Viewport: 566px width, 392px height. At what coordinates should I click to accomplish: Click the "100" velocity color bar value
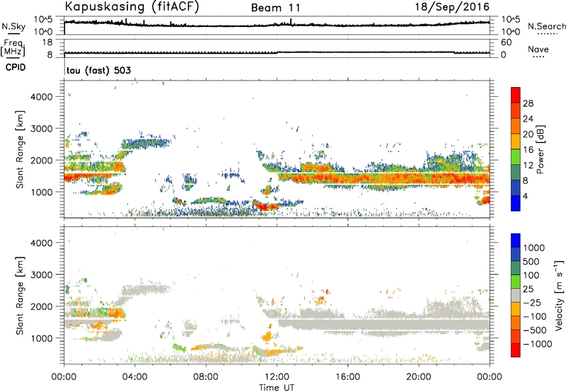point(531,275)
